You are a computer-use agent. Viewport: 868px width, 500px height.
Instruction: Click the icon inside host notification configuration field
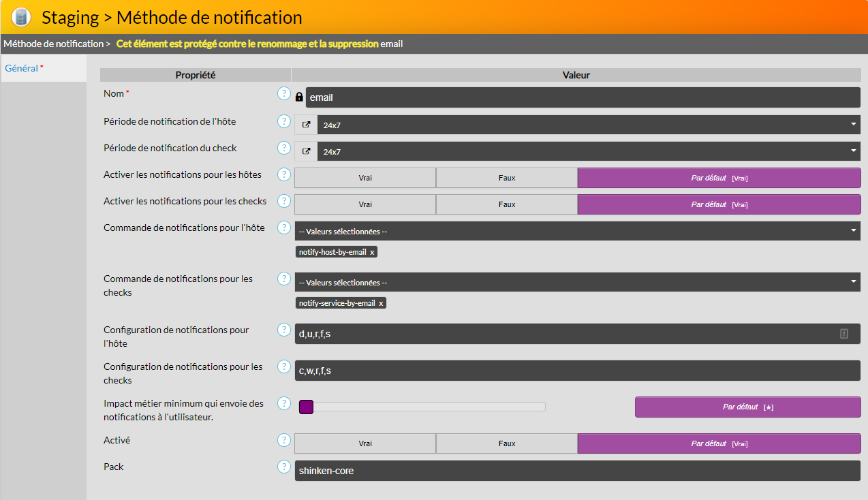tap(843, 334)
